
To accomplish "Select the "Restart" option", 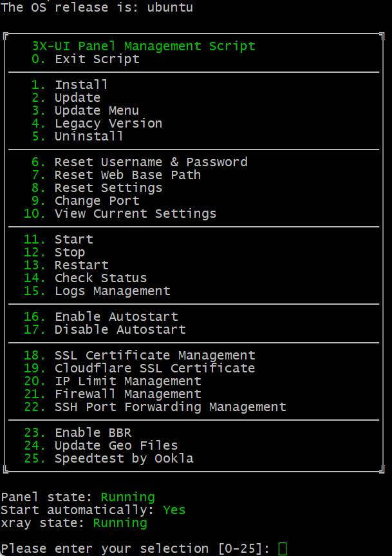I will [x=81, y=265].
